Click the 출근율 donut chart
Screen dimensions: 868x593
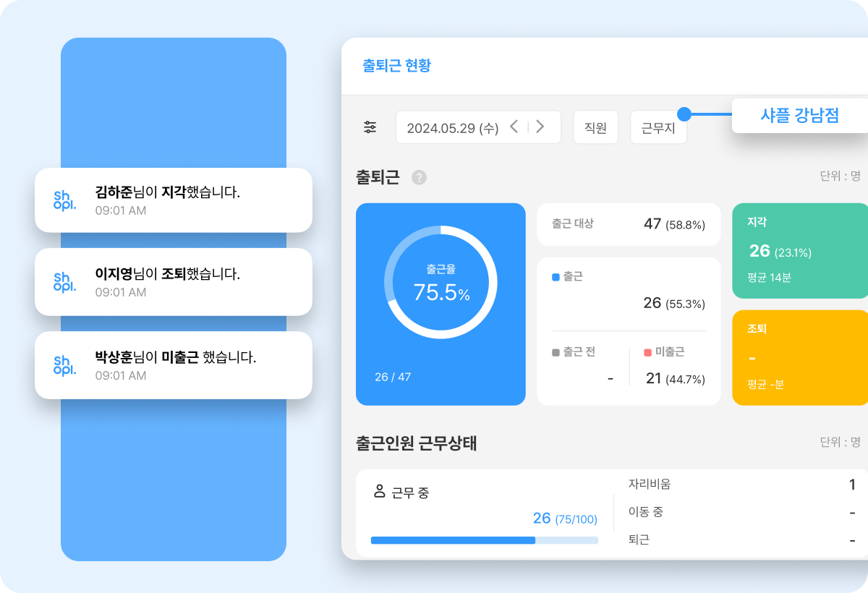(x=441, y=282)
